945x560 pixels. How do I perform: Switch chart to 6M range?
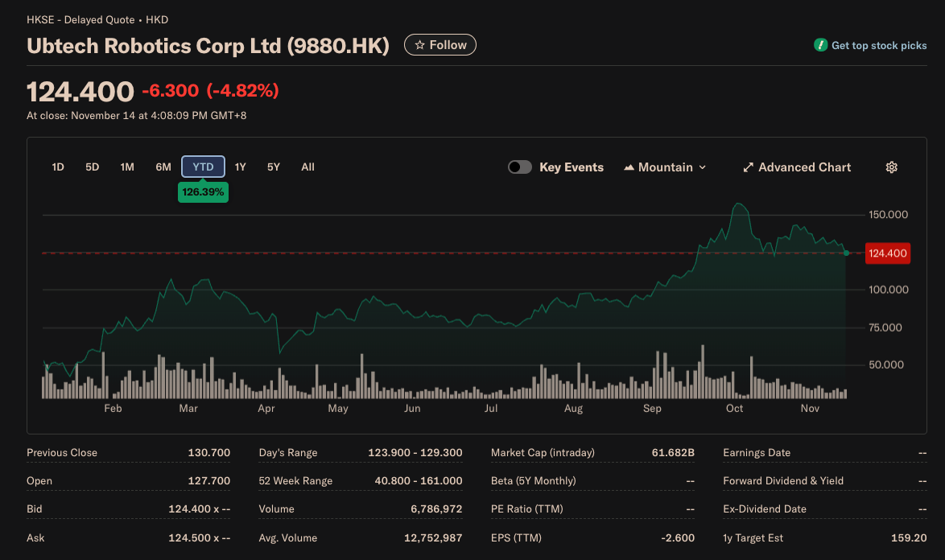pyautogui.click(x=163, y=167)
